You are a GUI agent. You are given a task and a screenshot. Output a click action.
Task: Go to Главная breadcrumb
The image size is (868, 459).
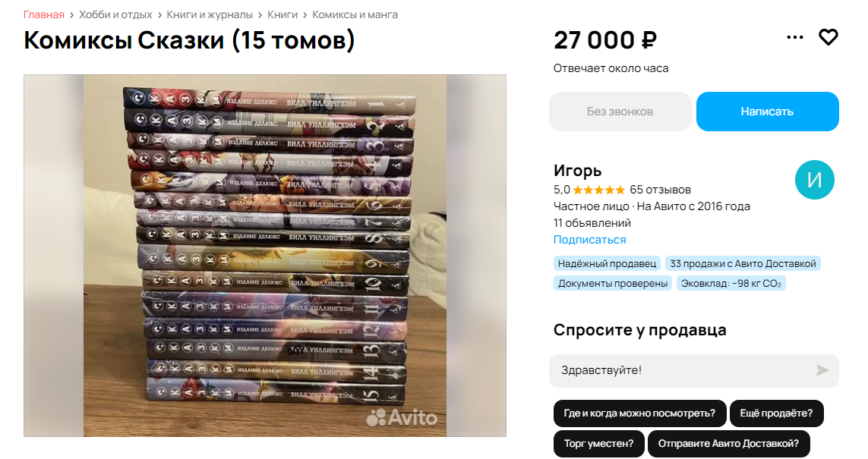tap(44, 14)
